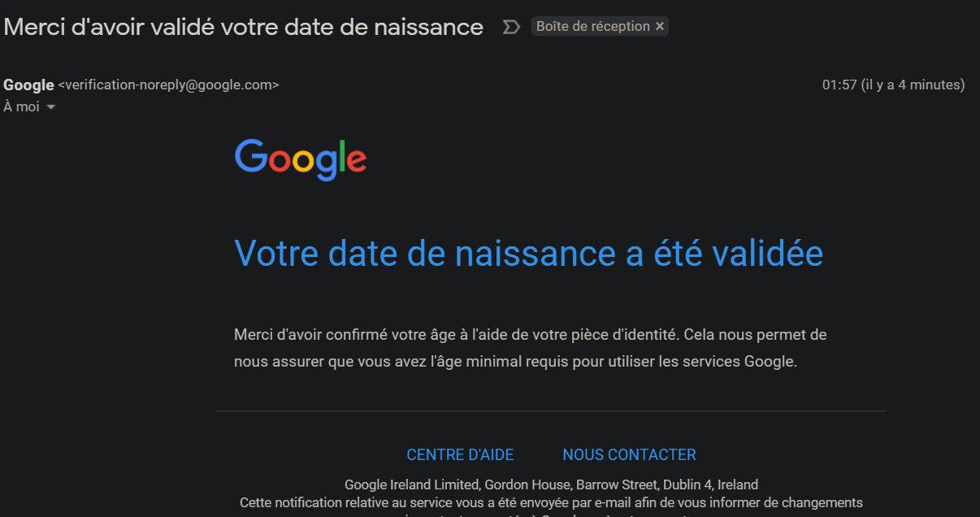Click the Google Ireland Limited address line
Viewport: 980px width, 517px height.
(x=551, y=484)
